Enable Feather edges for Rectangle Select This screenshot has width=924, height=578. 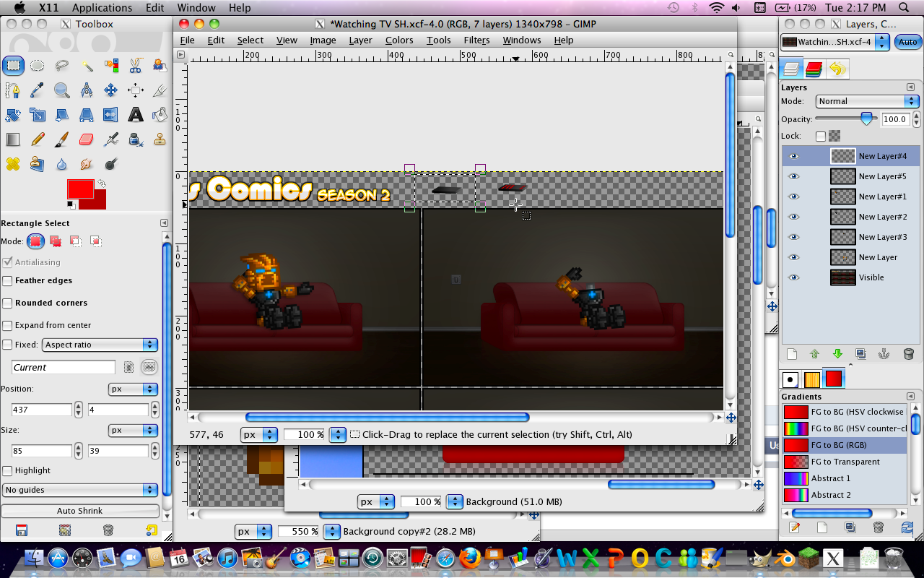pos(7,280)
